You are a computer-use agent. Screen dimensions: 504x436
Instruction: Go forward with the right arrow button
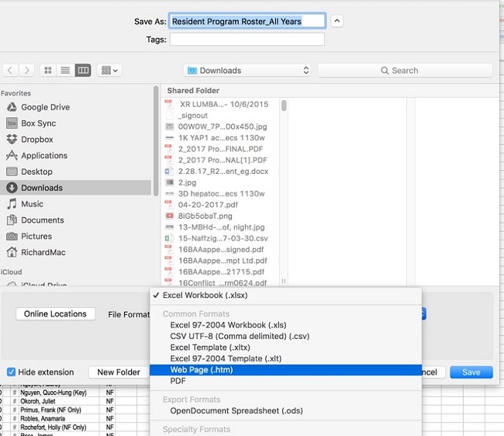point(26,70)
